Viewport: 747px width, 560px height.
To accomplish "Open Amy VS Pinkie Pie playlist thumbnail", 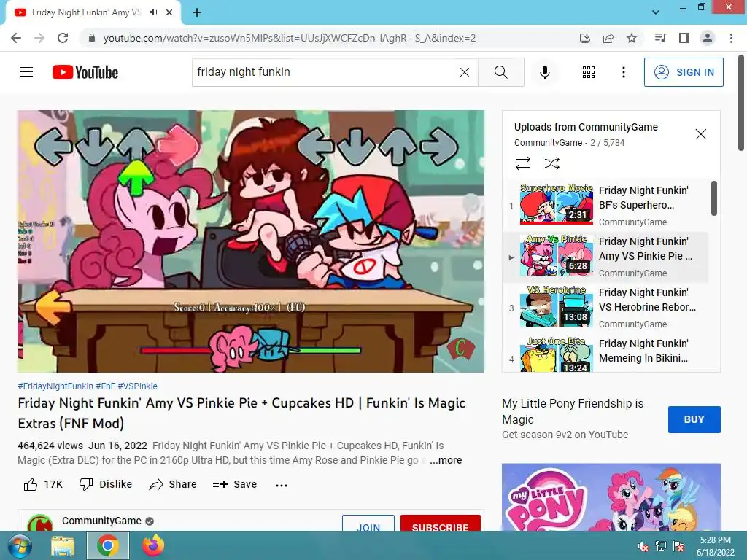I will click(x=557, y=255).
